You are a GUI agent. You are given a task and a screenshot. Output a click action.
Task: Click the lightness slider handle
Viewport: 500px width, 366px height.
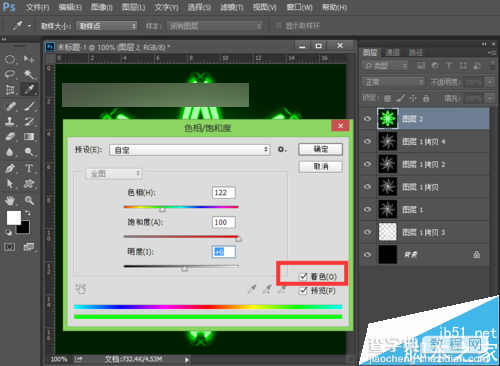(x=184, y=268)
